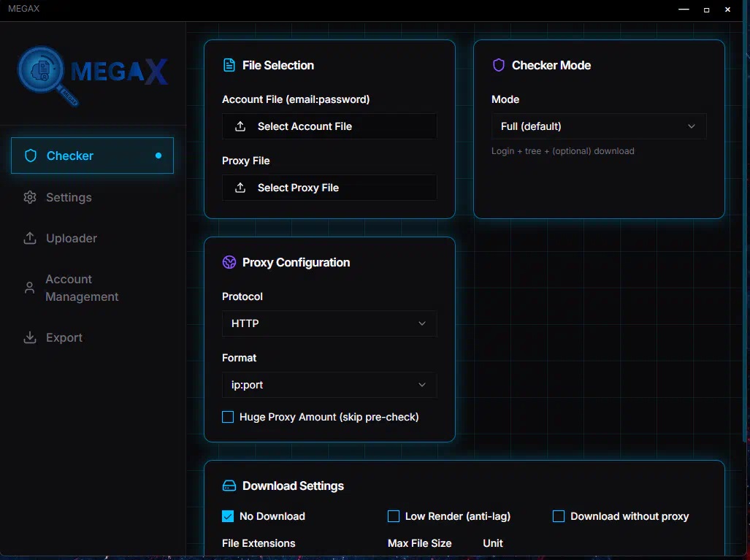The image size is (750, 560).
Task: Open the Format dropdown showing ip:port
Action: click(329, 385)
